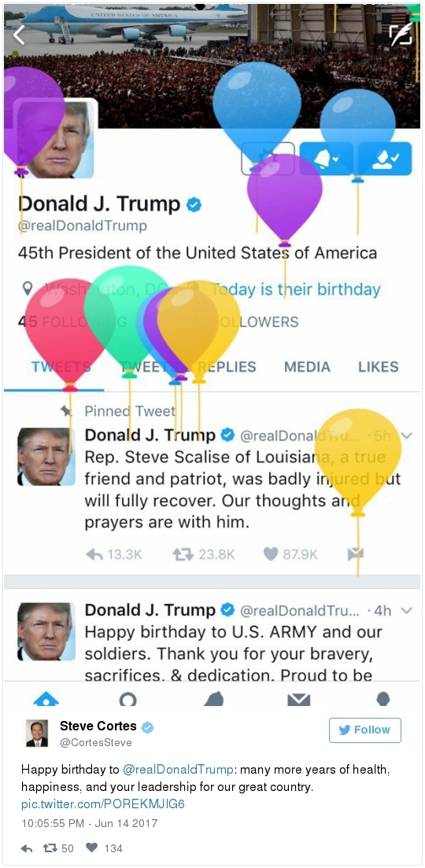Like the pinned tweet with 87.9K likes
Image resolution: width=425 pixels, height=868 pixels.
(271, 554)
